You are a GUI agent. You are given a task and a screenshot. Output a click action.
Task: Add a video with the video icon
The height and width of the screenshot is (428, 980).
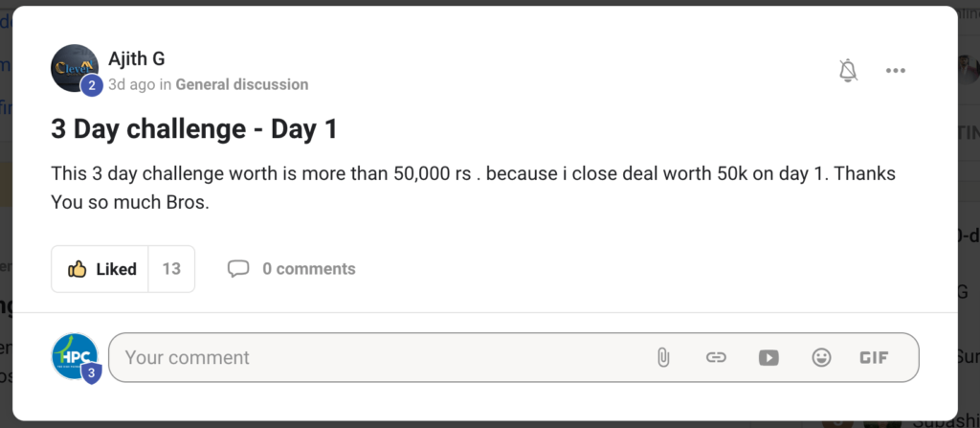[768, 357]
